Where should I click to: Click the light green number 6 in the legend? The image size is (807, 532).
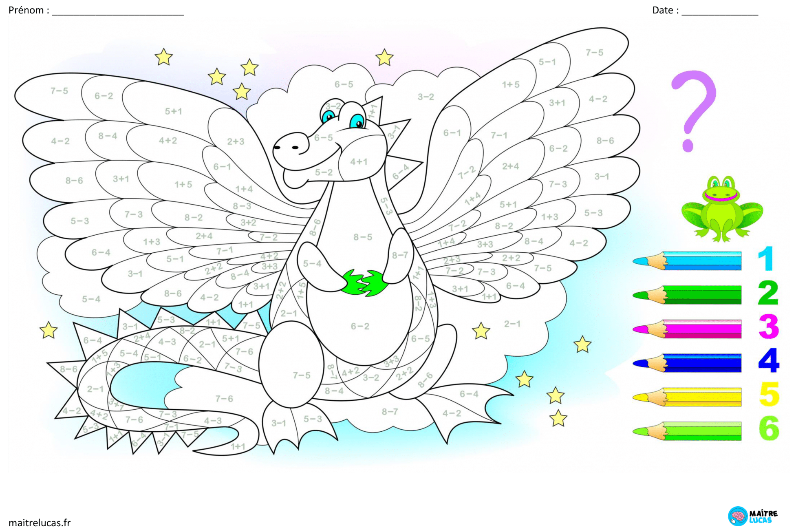coord(769,428)
